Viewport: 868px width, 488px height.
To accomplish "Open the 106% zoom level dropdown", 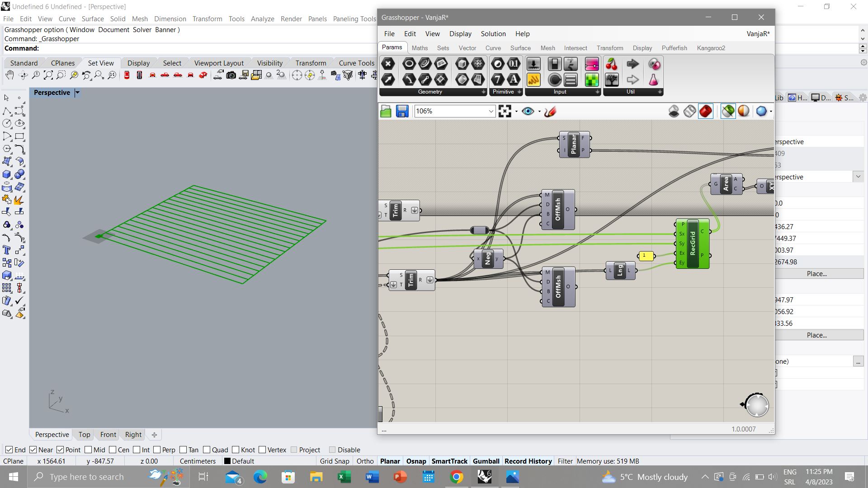I will click(x=491, y=111).
